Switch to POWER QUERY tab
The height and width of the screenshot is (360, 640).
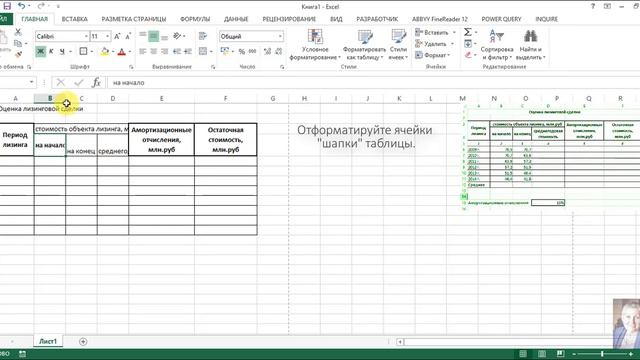coord(501,19)
